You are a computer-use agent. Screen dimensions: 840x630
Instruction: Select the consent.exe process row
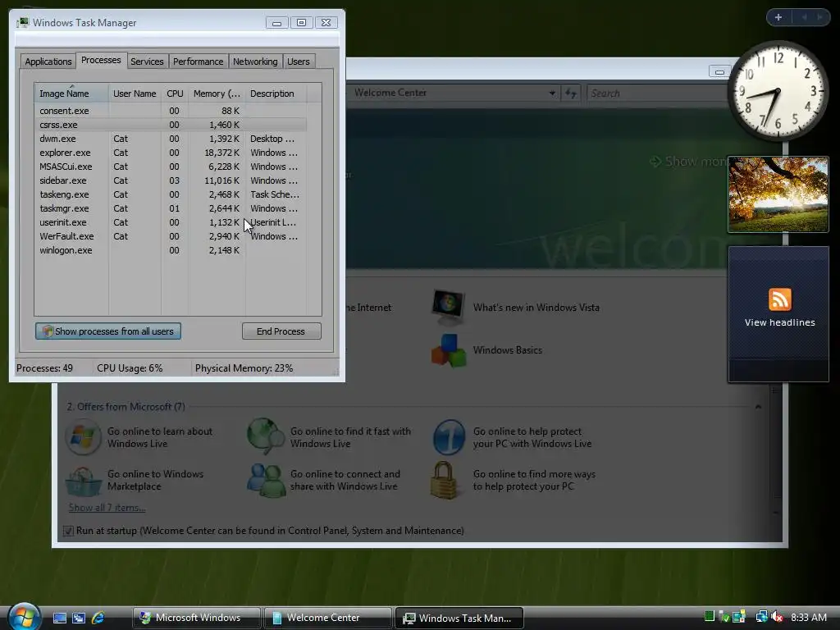(x=171, y=111)
